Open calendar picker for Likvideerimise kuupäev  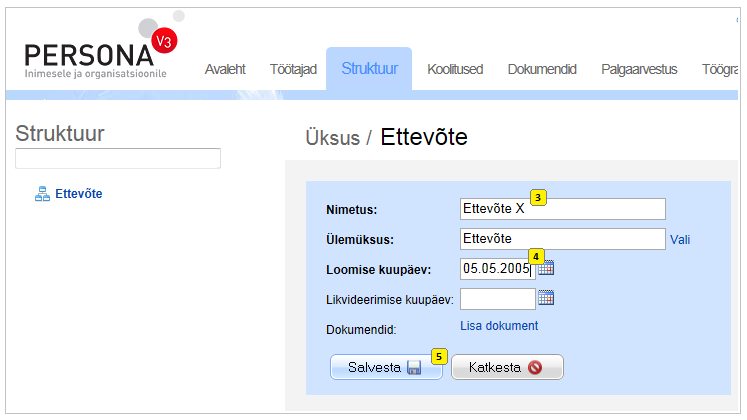coord(546,298)
